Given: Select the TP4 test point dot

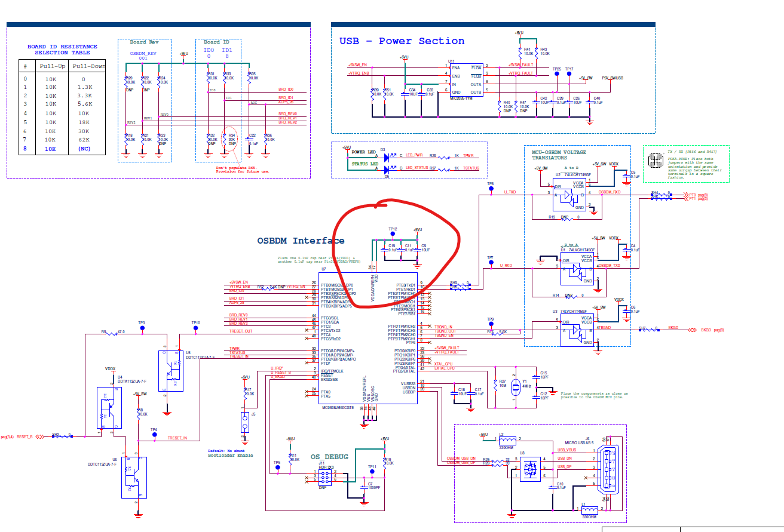Looking at the screenshot, I should (154, 435).
